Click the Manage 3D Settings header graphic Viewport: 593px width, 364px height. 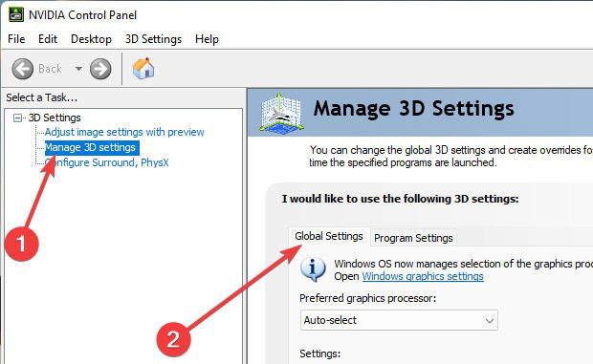pos(281,113)
